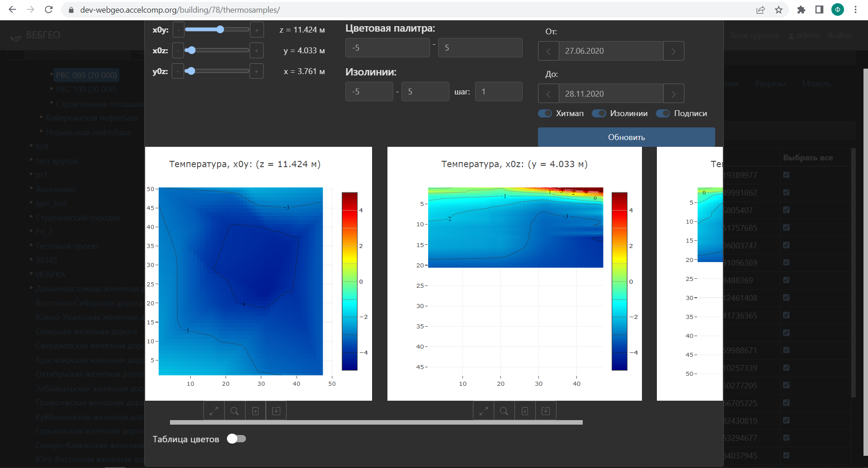
Task: Click the Изолинии step (шаг) input field
Action: click(498, 92)
